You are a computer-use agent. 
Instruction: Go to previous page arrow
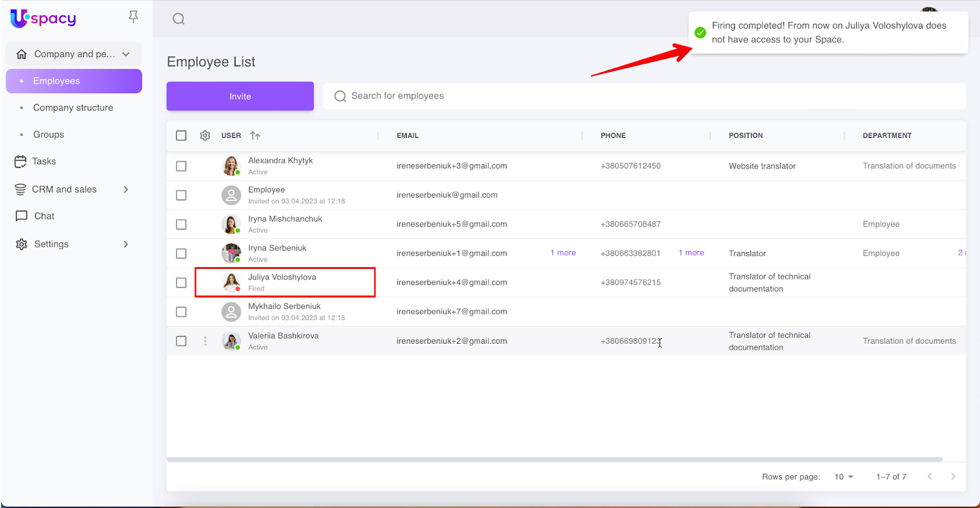click(930, 477)
